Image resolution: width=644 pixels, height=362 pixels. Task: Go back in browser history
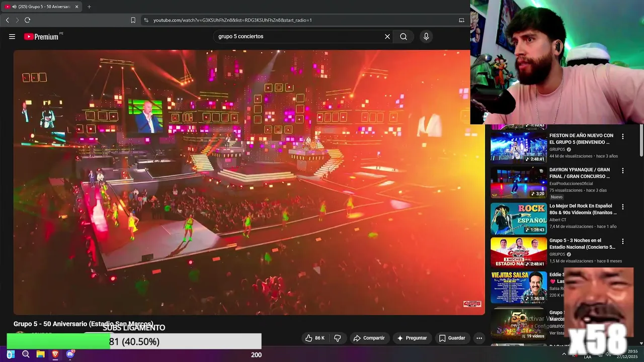[x=8, y=20]
